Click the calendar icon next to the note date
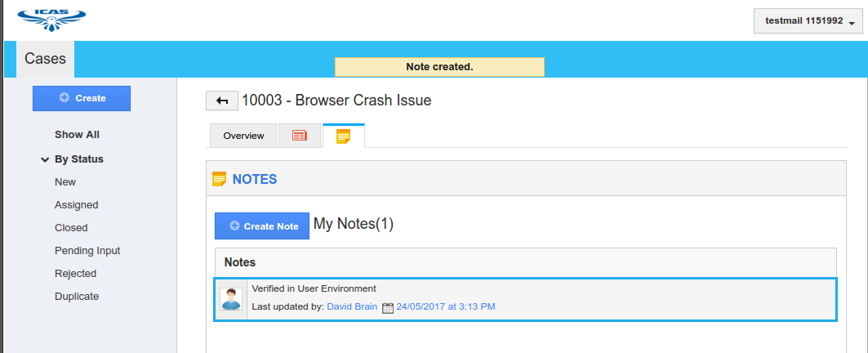The image size is (868, 353). click(388, 307)
